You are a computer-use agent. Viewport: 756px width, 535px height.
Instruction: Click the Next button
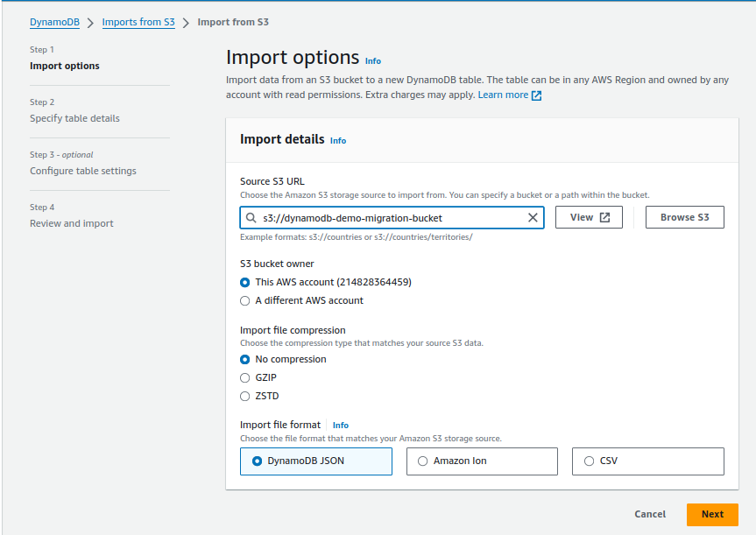click(x=712, y=514)
